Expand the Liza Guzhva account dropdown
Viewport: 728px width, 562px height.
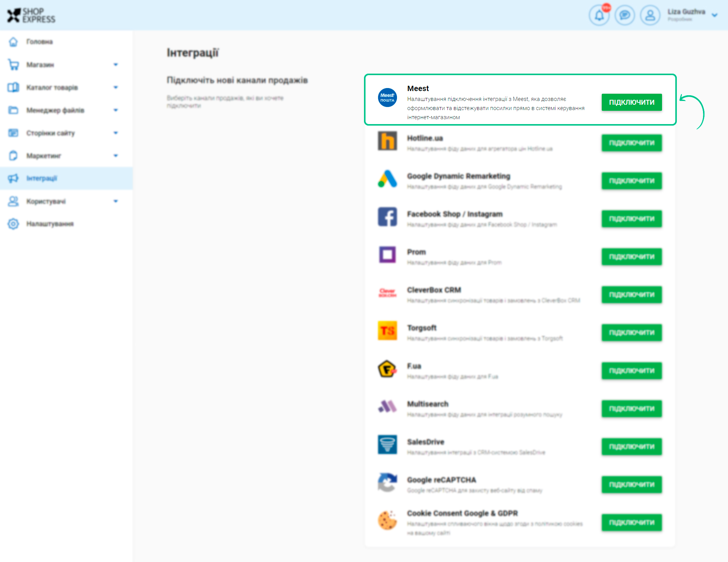[715, 15]
